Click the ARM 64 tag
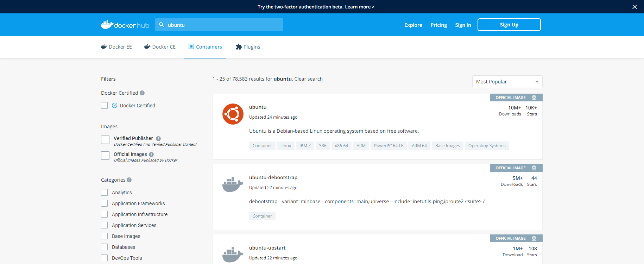This screenshot has height=264, width=644. point(419,146)
